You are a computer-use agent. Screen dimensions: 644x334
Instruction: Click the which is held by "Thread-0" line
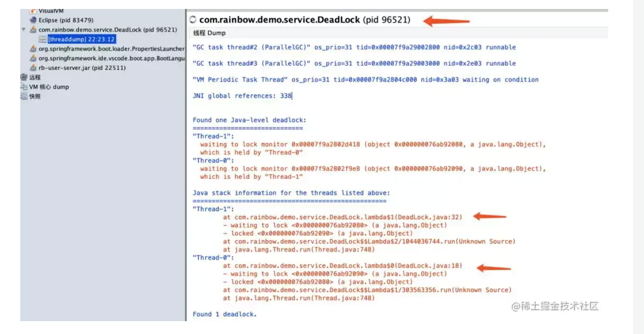pyautogui.click(x=251, y=153)
